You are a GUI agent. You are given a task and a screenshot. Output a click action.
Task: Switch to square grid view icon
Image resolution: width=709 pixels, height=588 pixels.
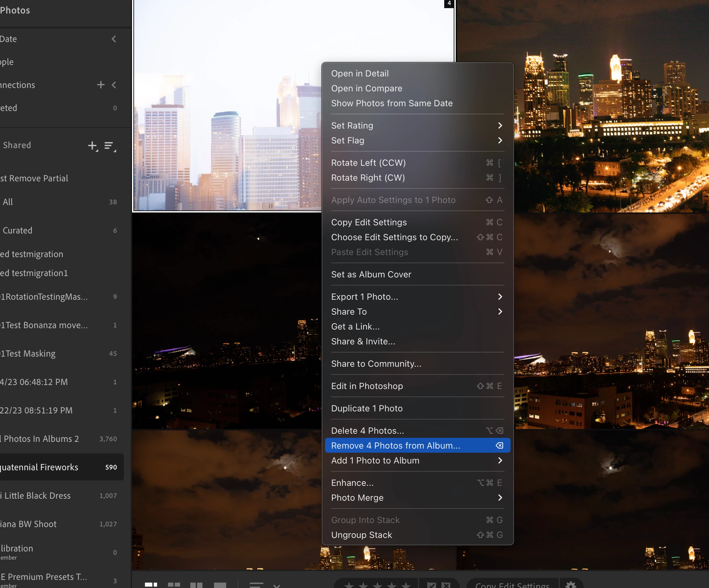click(x=174, y=585)
